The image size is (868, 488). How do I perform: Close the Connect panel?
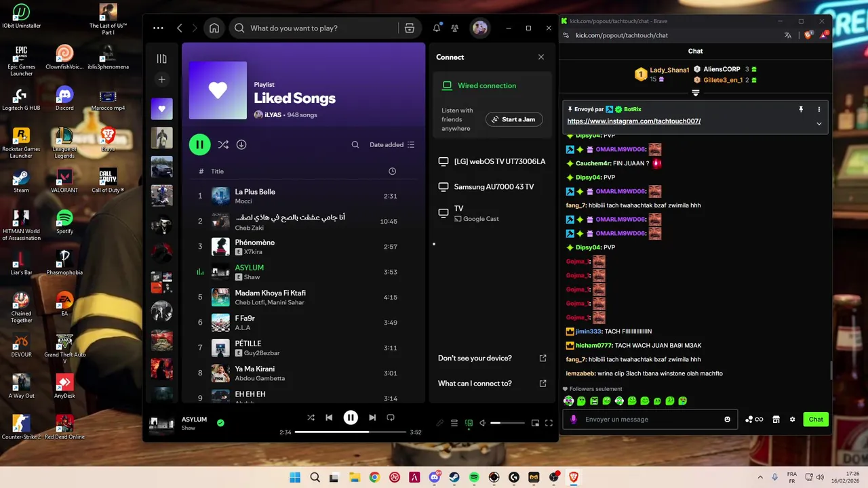tap(541, 57)
